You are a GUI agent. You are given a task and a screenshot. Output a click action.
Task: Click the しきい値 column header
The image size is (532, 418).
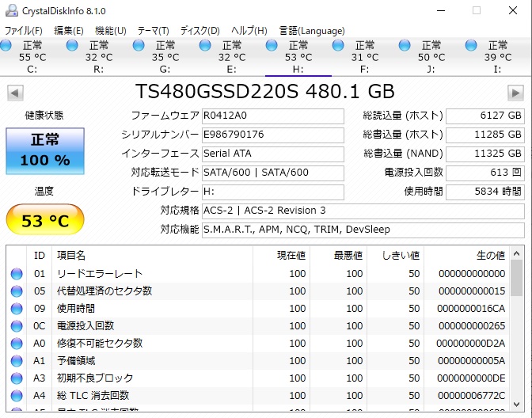(395, 256)
